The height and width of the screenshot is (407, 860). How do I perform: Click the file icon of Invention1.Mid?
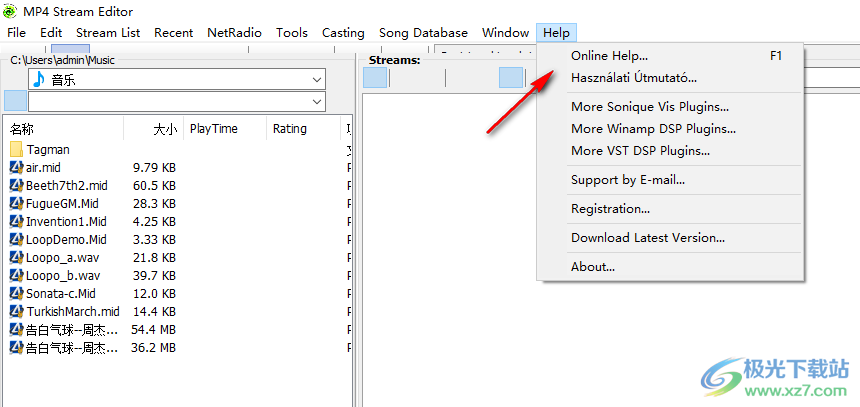coord(16,222)
